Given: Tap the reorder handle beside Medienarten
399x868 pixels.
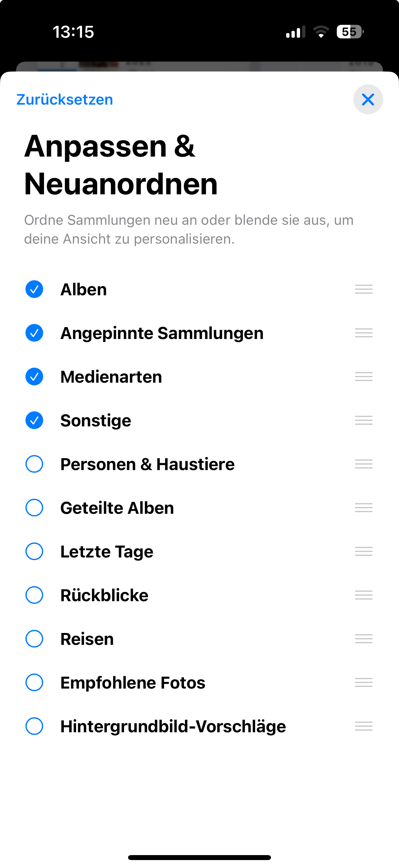Looking at the screenshot, I should 363,376.
